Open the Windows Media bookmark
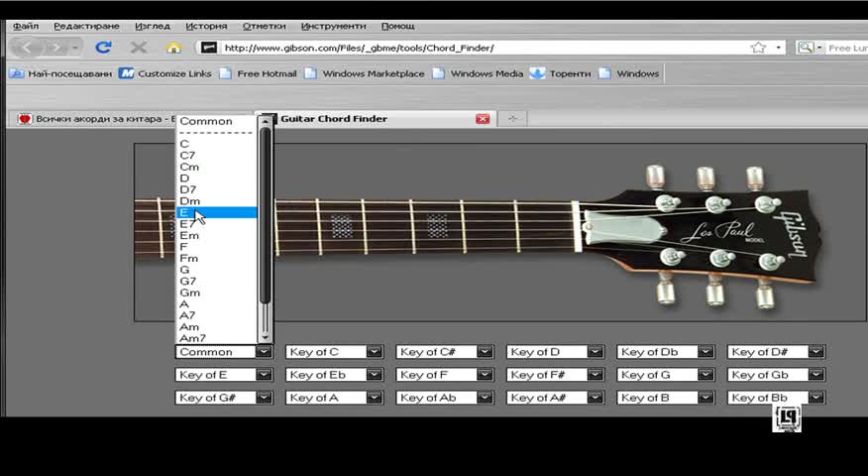Screen dimensions: 868x476 click(x=478, y=73)
